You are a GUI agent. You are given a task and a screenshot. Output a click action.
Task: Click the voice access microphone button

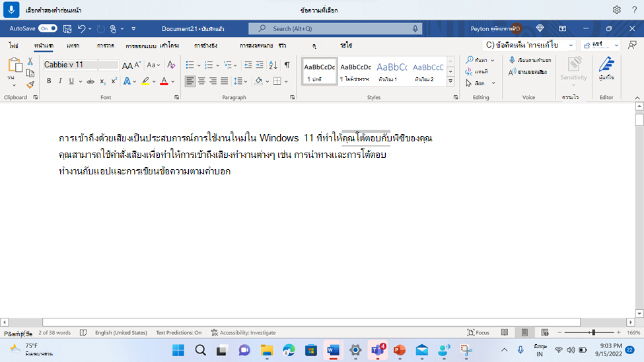[11, 9]
